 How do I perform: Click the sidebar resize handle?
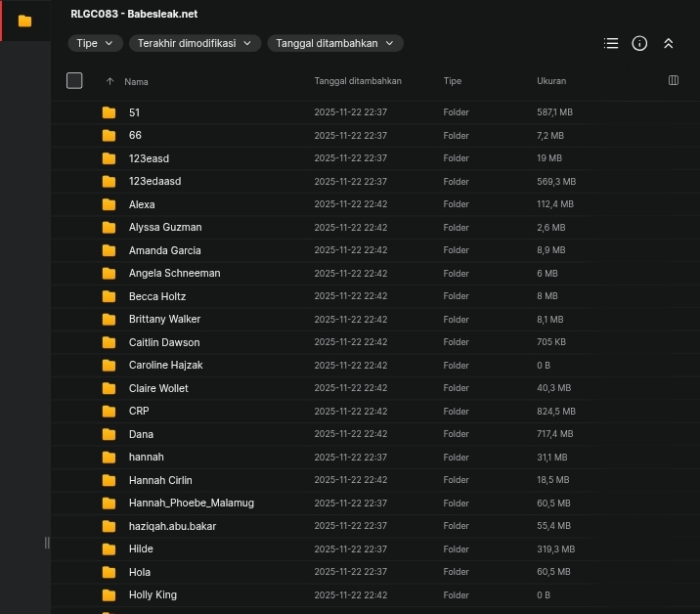pyautogui.click(x=46, y=543)
